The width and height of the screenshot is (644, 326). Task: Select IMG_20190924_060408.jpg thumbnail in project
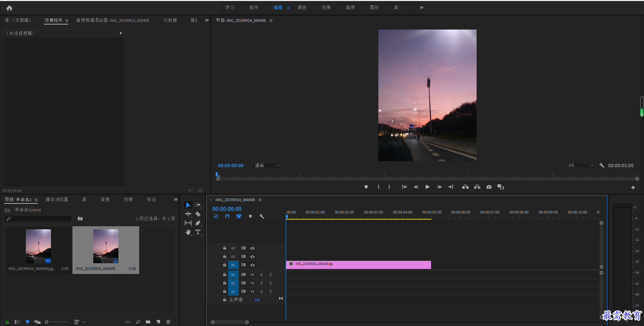(x=38, y=246)
